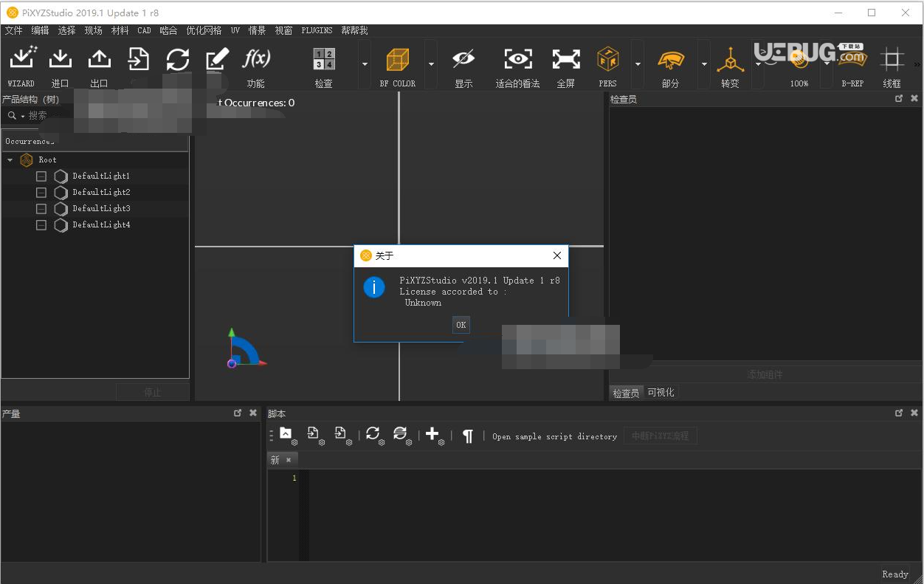Viewport: 924px width, 584px height.
Task: Close the 检查员 inspector panel
Action: 914,99
